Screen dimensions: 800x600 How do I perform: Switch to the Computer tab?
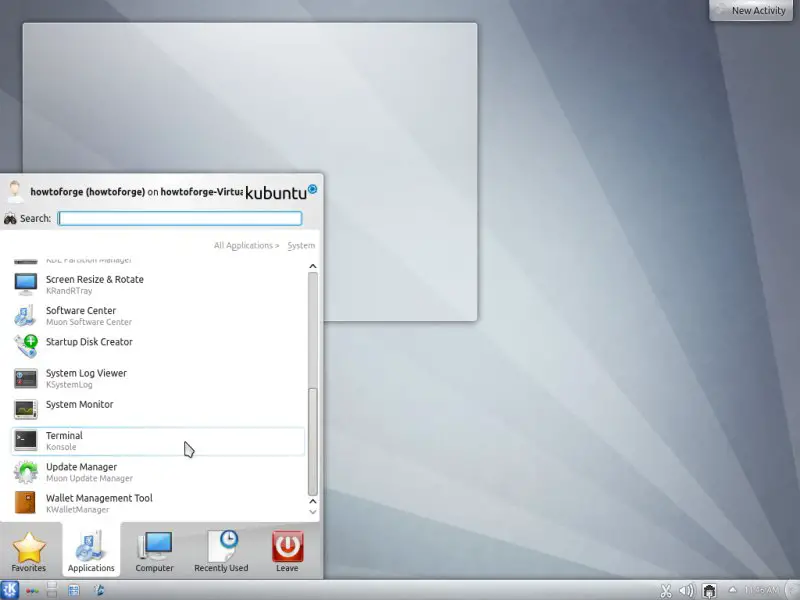coord(154,551)
